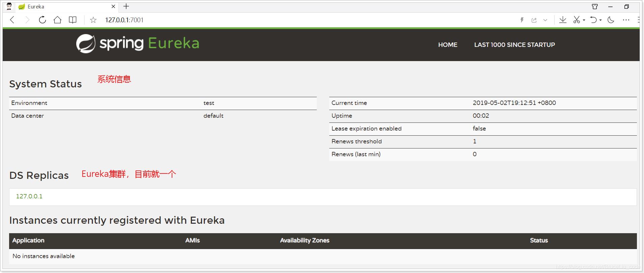Go back to previous page

click(x=12, y=20)
